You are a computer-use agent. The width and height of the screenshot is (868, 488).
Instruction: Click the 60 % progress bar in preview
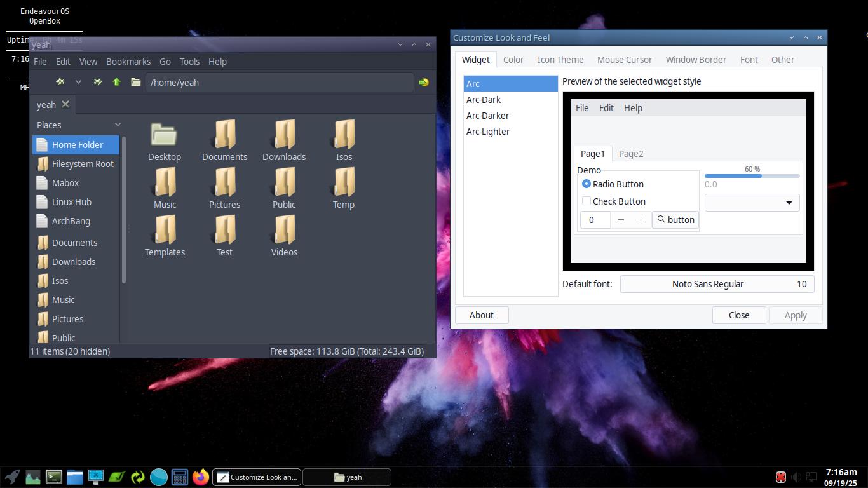pyautogui.click(x=752, y=175)
